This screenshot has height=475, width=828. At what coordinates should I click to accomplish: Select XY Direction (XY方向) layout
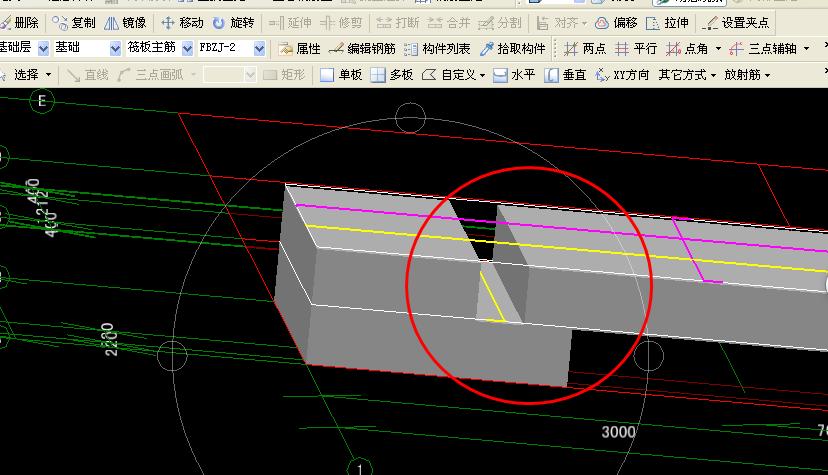point(622,74)
